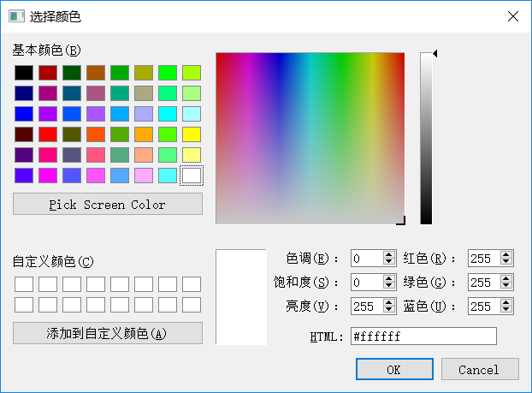Click the dialog title bar icon
Image resolution: width=532 pixels, height=393 pixels.
tap(16, 16)
